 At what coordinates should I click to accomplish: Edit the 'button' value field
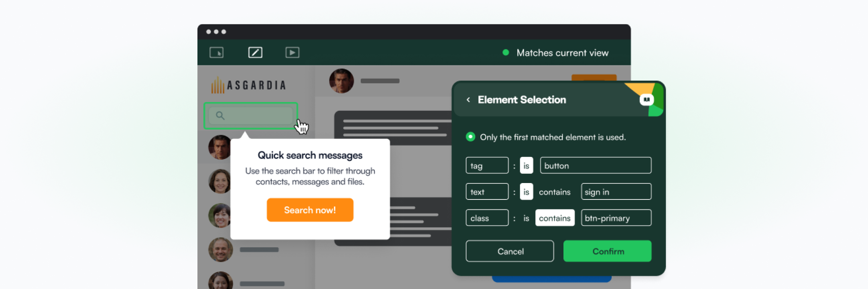tap(596, 165)
